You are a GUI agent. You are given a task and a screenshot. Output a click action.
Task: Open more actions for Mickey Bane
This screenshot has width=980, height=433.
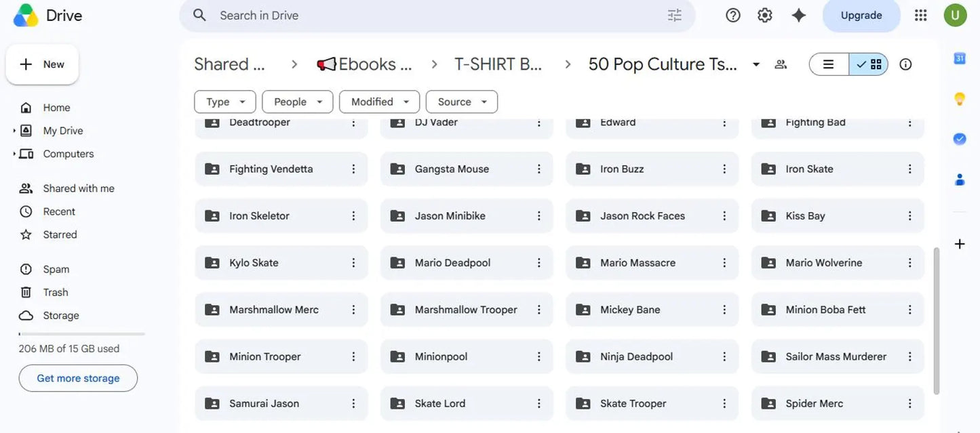point(724,309)
